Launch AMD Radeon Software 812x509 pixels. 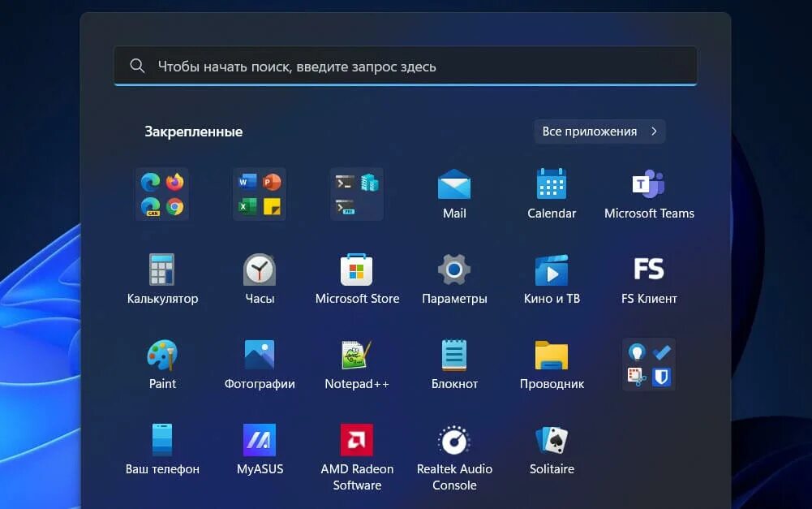point(357,457)
